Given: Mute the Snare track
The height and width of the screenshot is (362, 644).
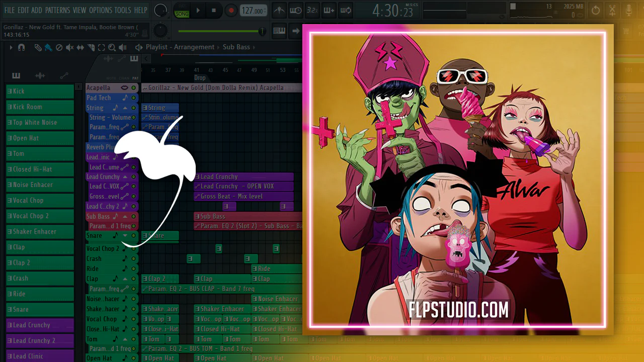Looking at the screenshot, I should click(x=133, y=235).
